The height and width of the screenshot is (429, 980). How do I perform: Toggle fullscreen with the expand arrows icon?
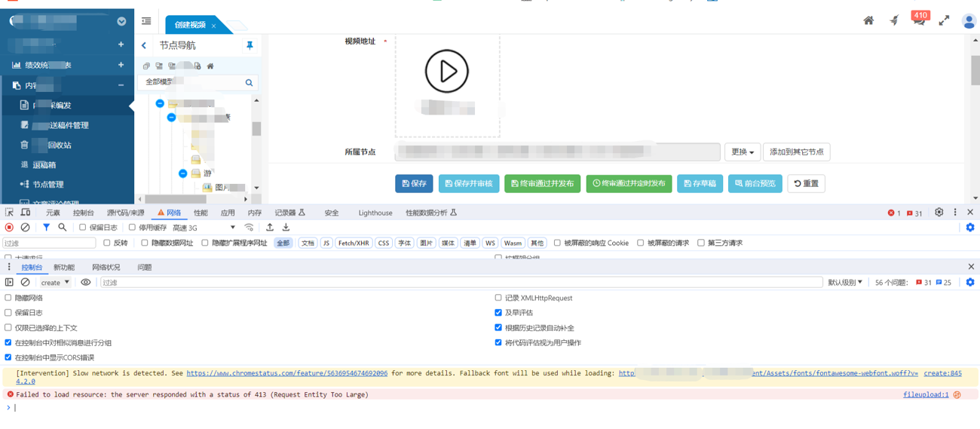point(944,21)
